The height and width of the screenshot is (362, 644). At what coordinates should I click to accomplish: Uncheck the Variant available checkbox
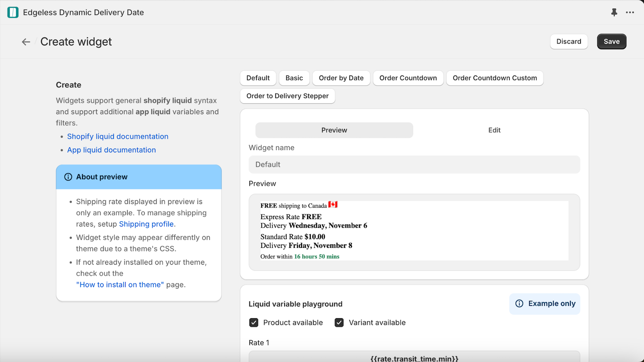click(339, 323)
